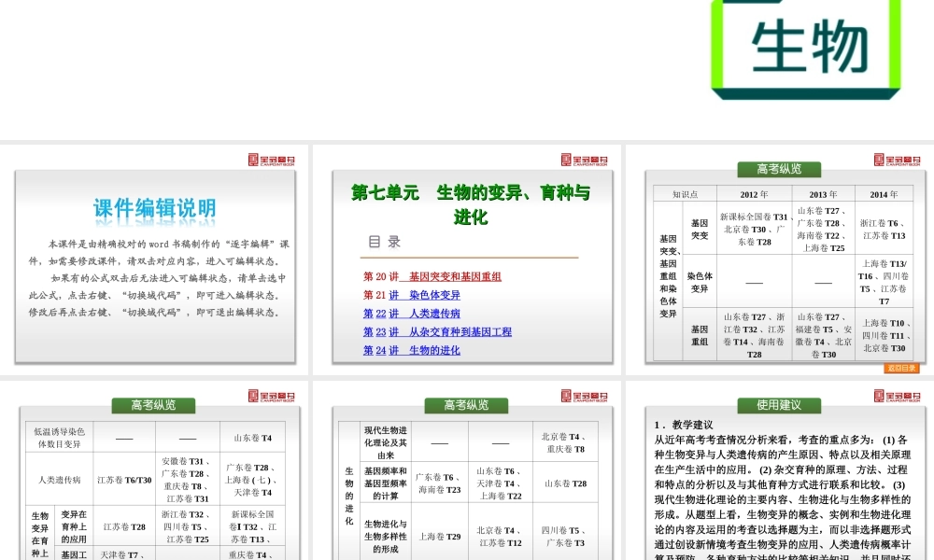Click the 目录 heading
934x560 pixels.
(x=384, y=242)
